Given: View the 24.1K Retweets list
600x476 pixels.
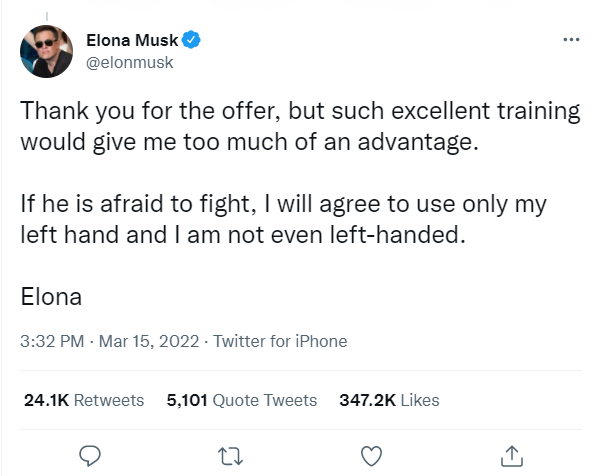Looking at the screenshot, I should 83,400.
